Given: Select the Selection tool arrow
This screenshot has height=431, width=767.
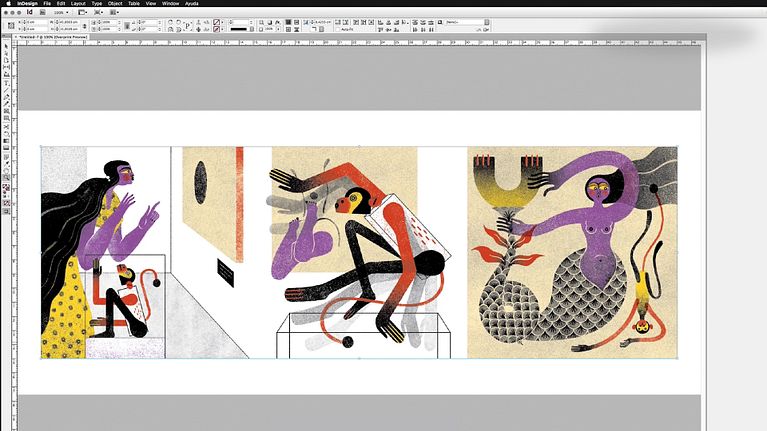Looking at the screenshot, I should 6,47.
